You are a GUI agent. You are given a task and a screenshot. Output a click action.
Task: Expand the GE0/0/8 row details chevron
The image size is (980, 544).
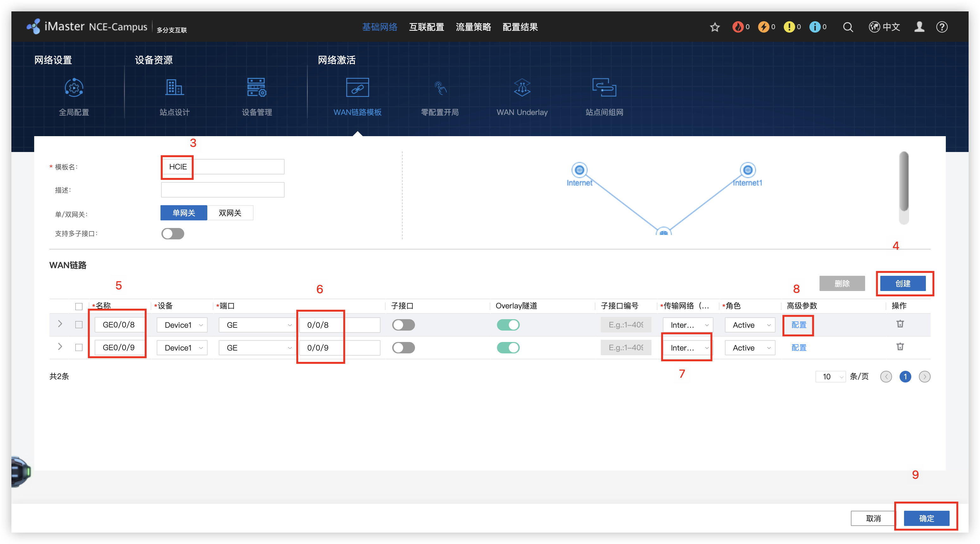pyautogui.click(x=60, y=324)
